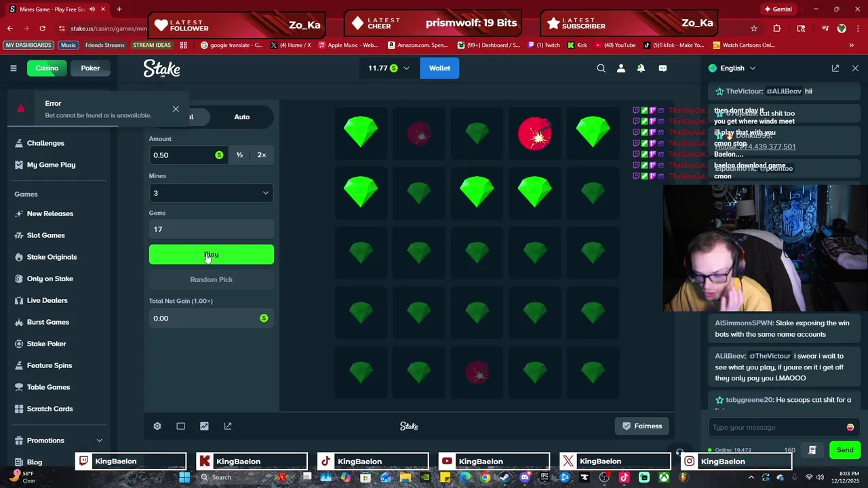Open the Twitch bookmark

point(543,45)
